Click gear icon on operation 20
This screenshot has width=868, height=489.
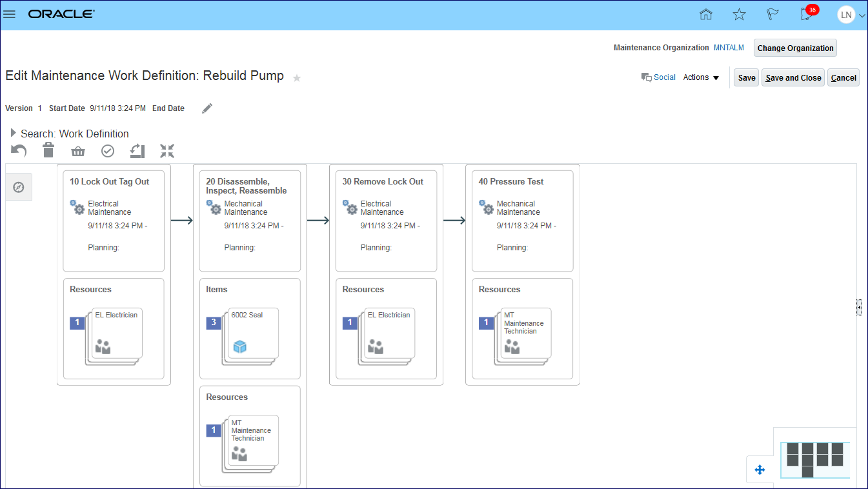coord(214,208)
